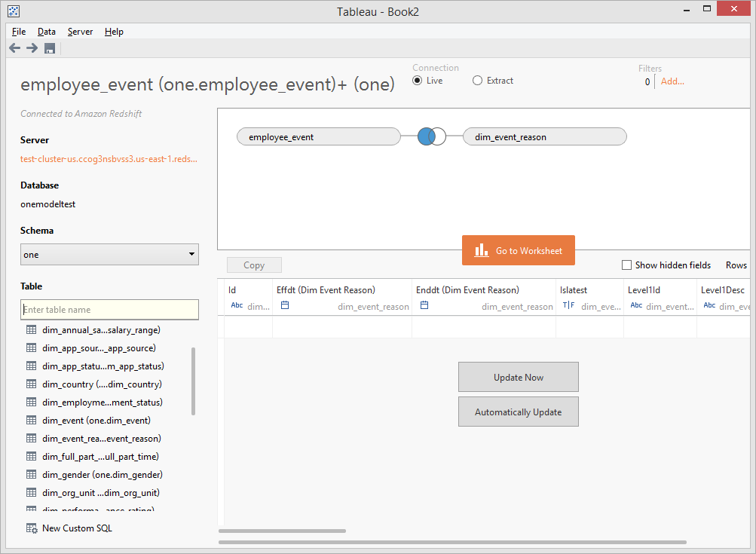756x554 pixels.
Task: Open the Server menu
Action: click(80, 32)
